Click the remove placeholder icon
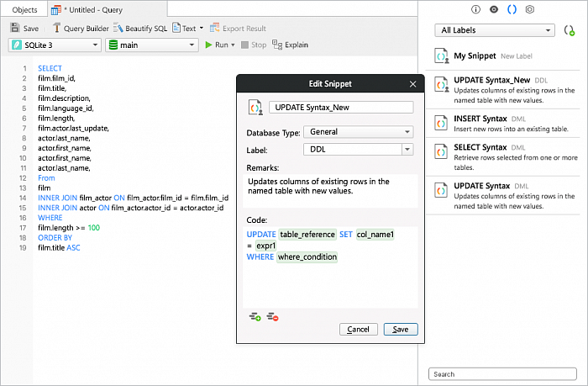Screen dimensions: 588x386 pos(273,317)
